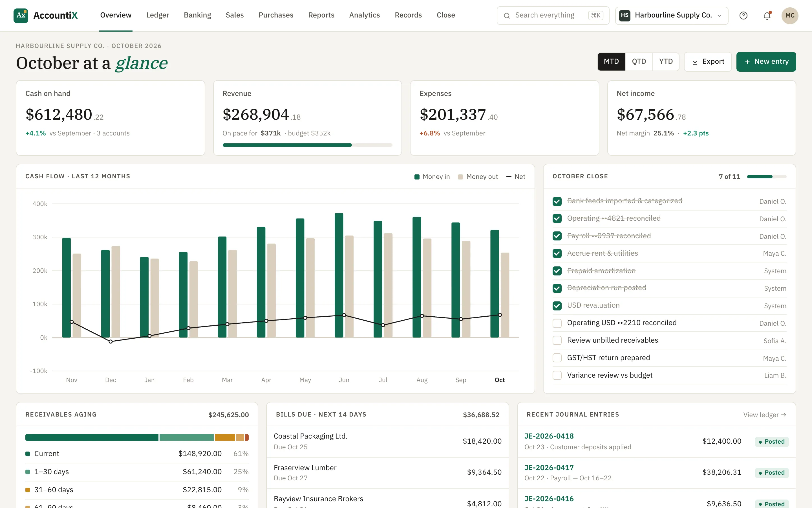Uncheck Payroll ••0937 reconciled task

coord(557,236)
